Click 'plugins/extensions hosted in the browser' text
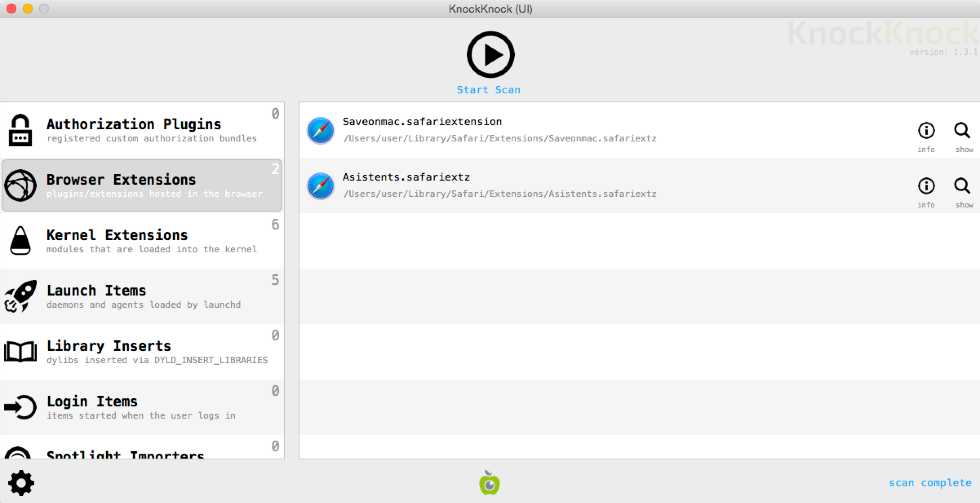 155,194
